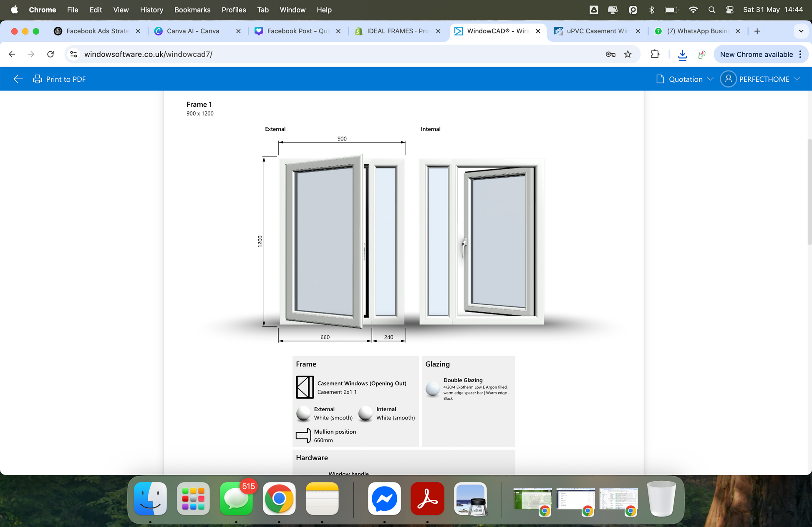The height and width of the screenshot is (527, 812).
Task: Click the PERFECTHOME user avatar icon
Action: 728,79
